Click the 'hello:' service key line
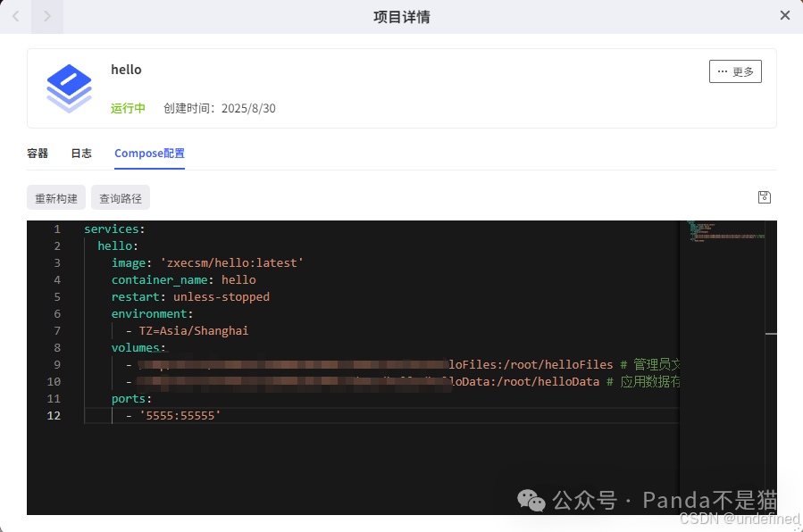The height and width of the screenshot is (532, 803). [x=118, y=245]
